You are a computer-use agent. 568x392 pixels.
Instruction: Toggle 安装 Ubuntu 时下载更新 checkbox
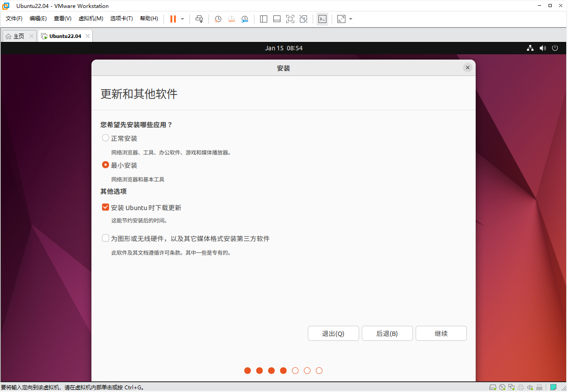(x=105, y=207)
